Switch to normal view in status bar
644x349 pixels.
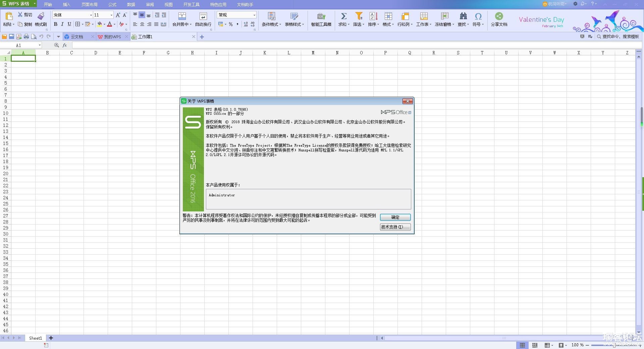(522, 345)
